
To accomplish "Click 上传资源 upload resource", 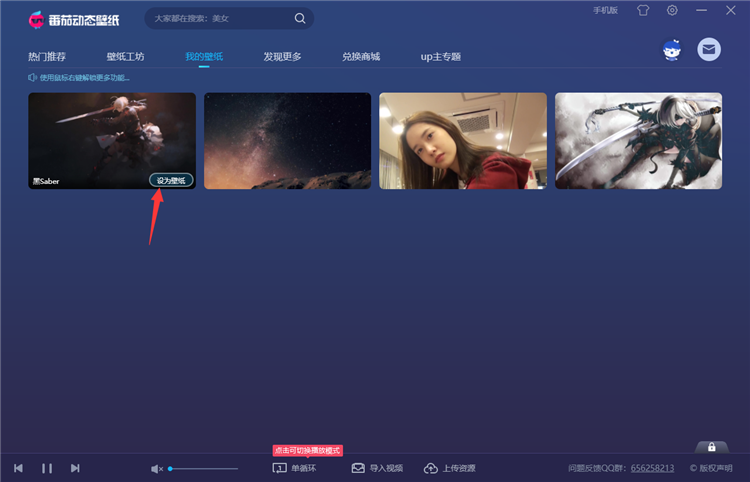I will (450, 468).
